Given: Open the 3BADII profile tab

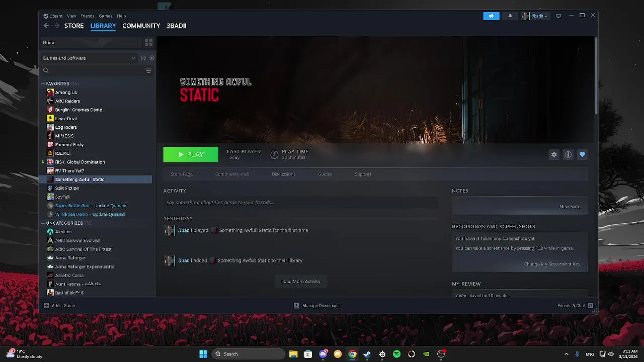Looking at the screenshot, I should [x=176, y=26].
